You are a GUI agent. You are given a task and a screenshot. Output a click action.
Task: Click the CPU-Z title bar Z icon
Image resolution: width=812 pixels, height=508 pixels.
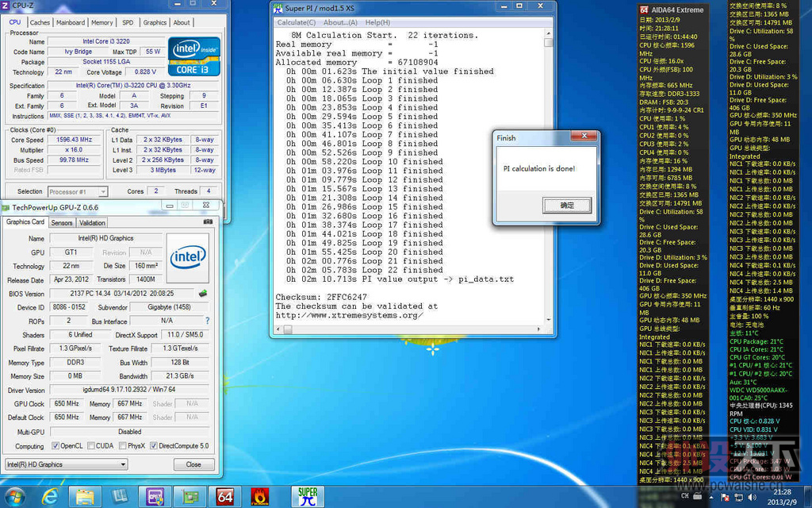pyautogui.click(x=6, y=6)
